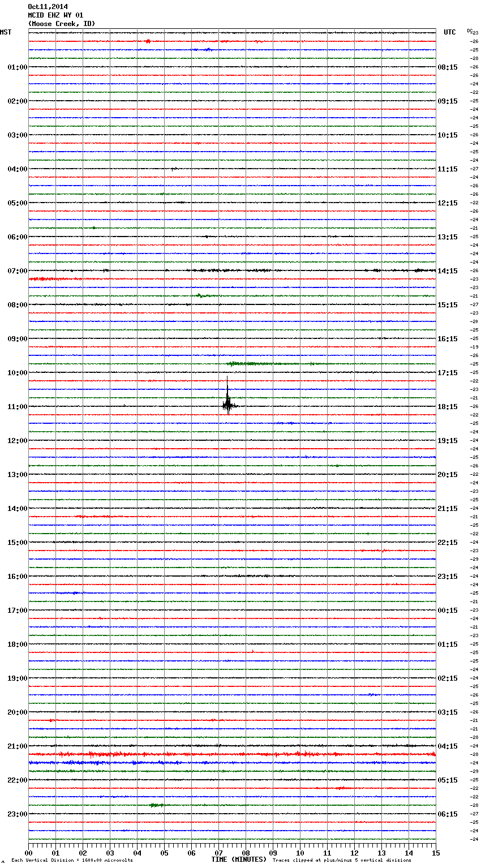Click the 06:15 UTC time label
This screenshot has height=868, width=481.
448,814
